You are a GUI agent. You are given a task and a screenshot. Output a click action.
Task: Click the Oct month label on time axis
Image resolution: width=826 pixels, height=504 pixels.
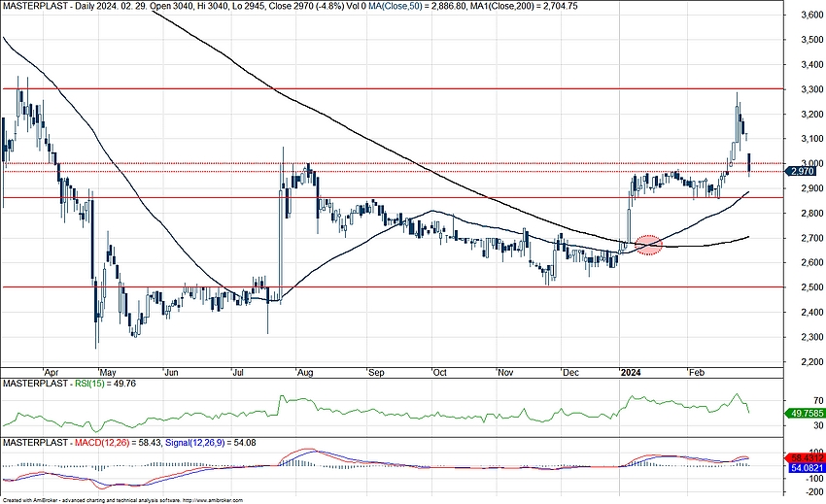[x=439, y=373]
